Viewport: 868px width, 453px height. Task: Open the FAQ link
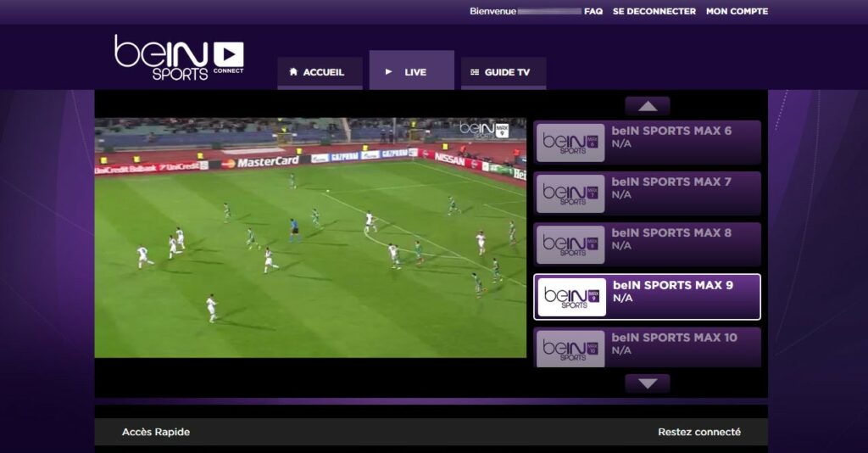(x=593, y=11)
